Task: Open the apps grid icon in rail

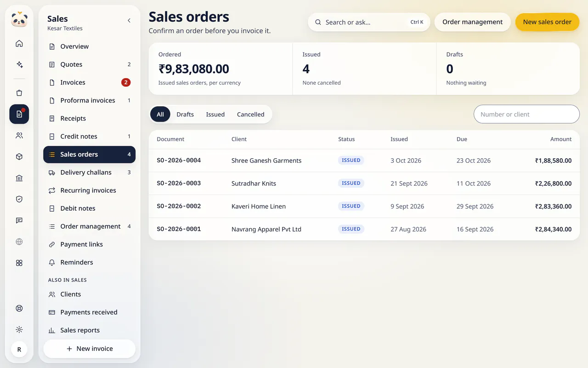Action: [x=19, y=263]
